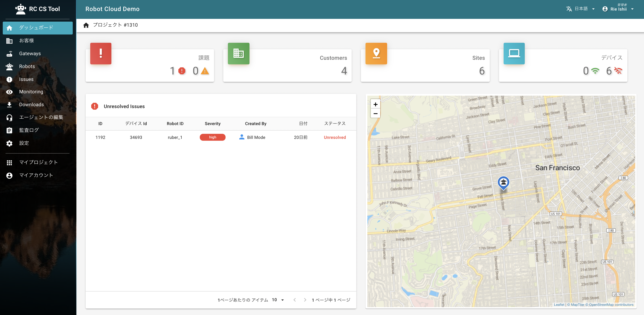Click the RC CS Tool robot logo

point(20,9)
